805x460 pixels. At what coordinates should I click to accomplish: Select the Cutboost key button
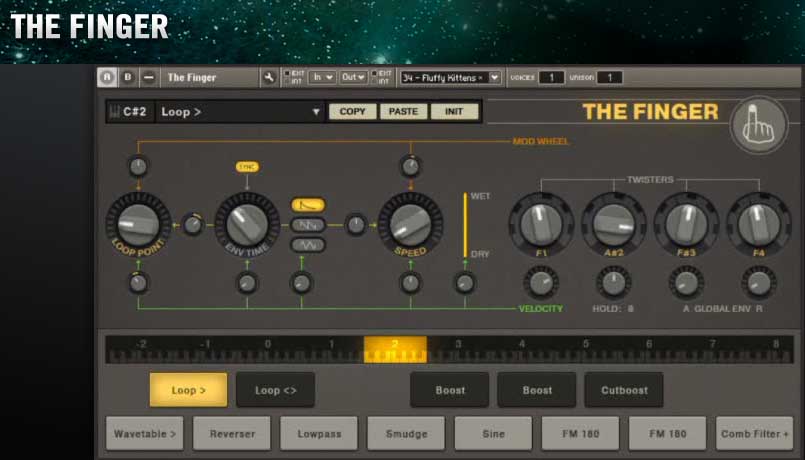tap(624, 390)
